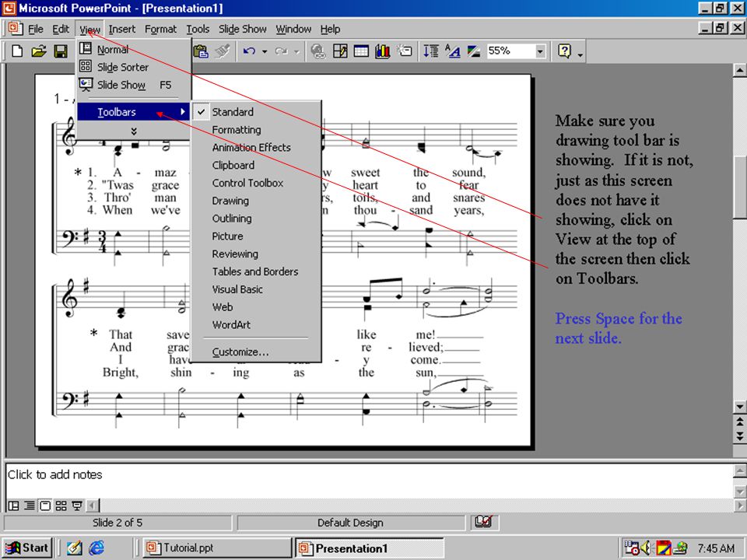Insert a hyperlink using the globe icon
This screenshot has height=560, width=747.
317,51
